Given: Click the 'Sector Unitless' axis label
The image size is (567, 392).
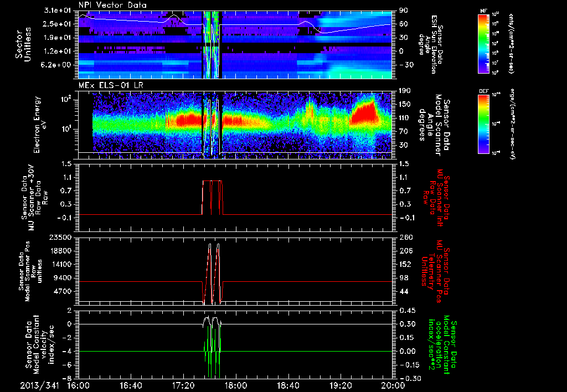Looking at the screenshot, I should 23,44.
